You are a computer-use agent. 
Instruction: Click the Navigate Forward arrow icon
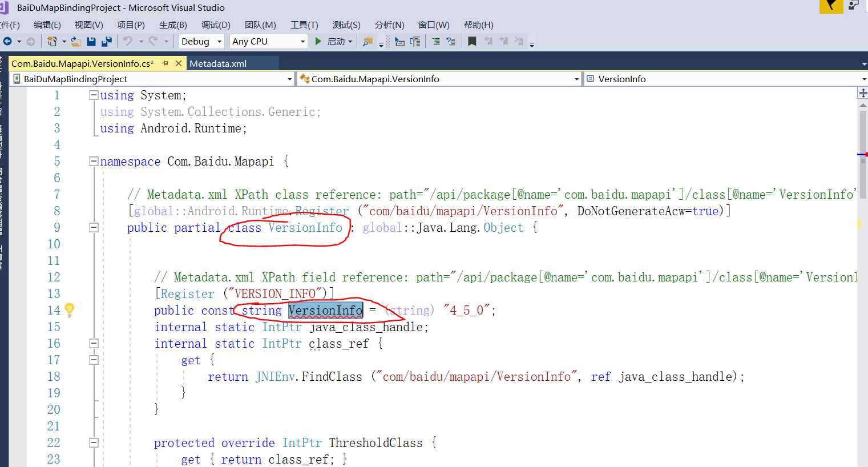31,41
